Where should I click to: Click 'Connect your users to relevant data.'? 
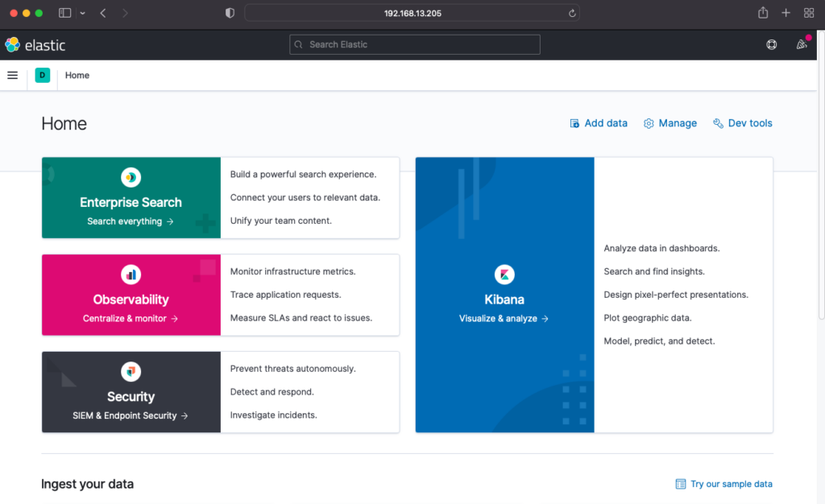coord(305,197)
